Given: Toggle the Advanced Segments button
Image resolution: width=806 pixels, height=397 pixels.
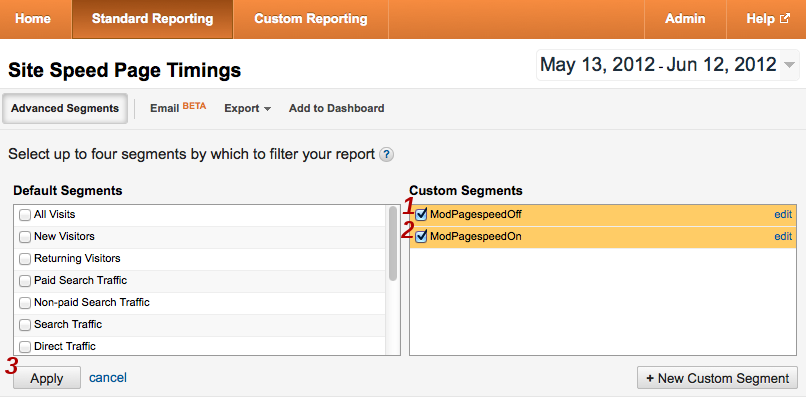Looking at the screenshot, I should [x=65, y=109].
